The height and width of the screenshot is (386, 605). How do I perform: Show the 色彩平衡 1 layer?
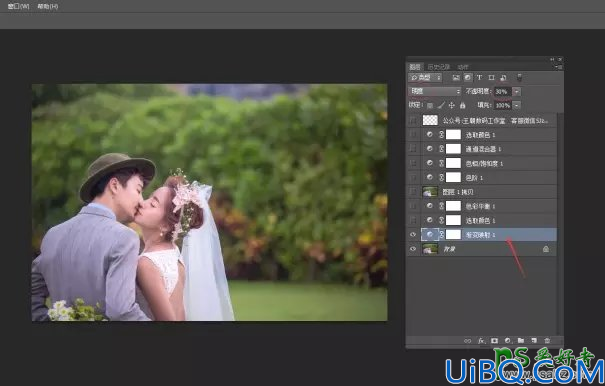413,206
